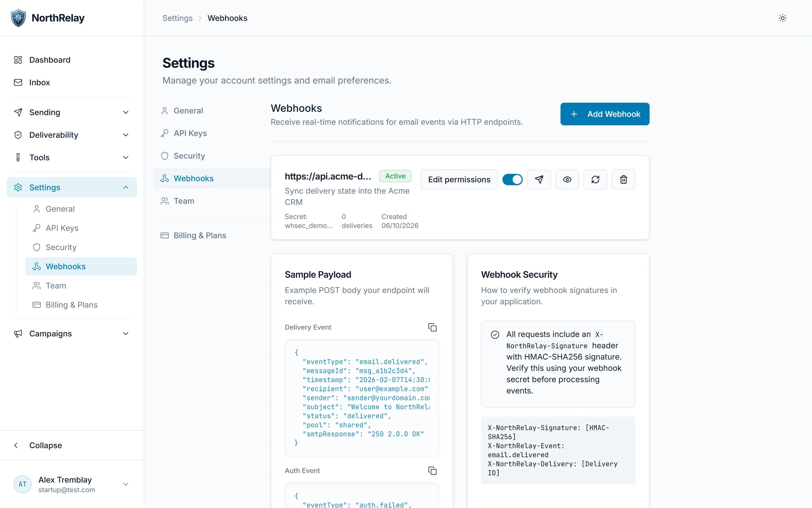Click the checkmark icon in Webhook Security

(x=495, y=335)
